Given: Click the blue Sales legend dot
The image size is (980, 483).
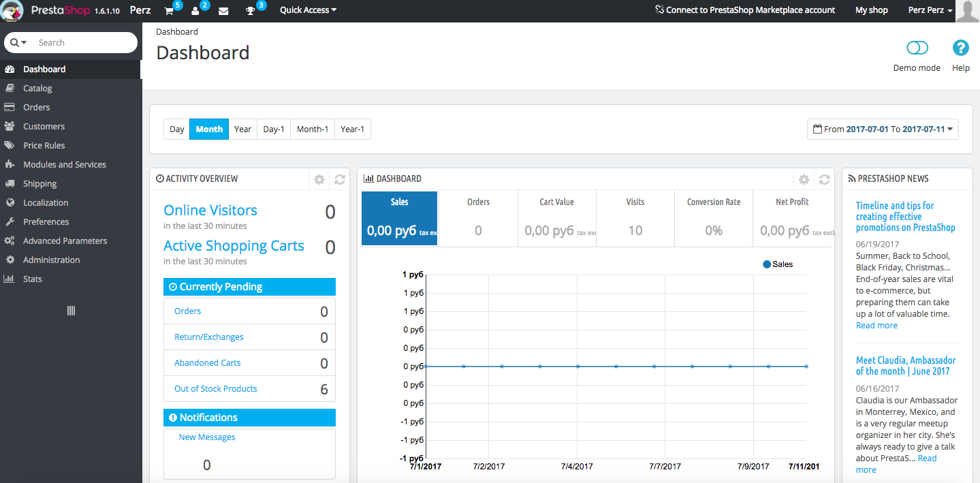Looking at the screenshot, I should coord(767,264).
